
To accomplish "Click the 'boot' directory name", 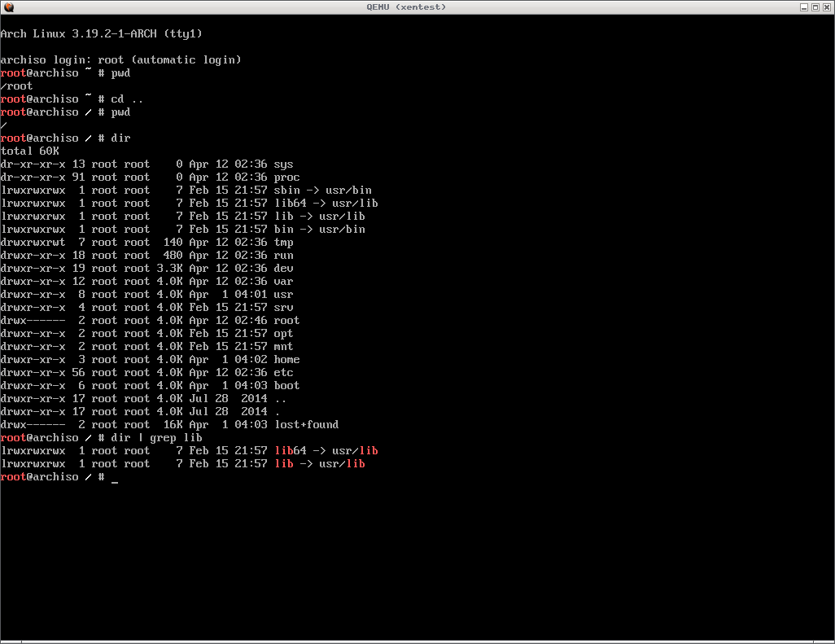I will point(286,386).
